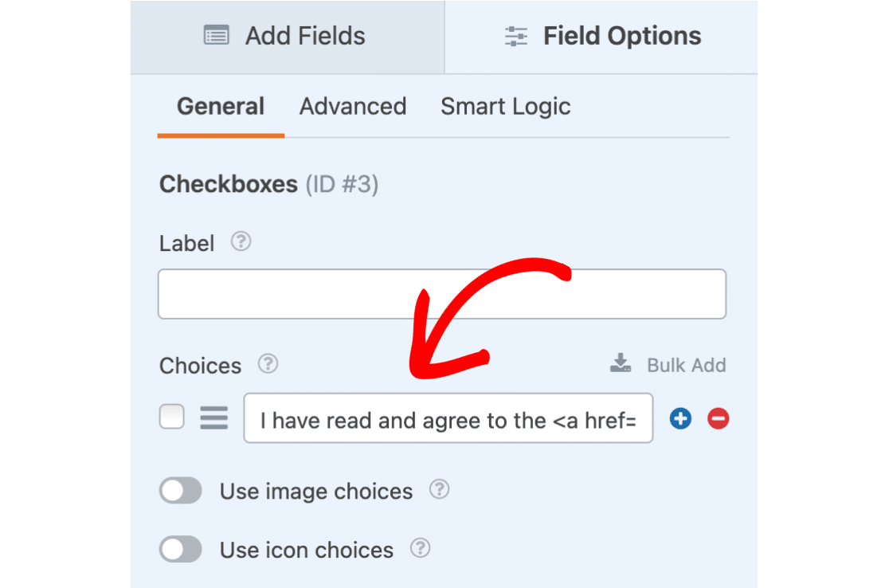
Task: Click into the empty Label input field
Action: (442, 294)
